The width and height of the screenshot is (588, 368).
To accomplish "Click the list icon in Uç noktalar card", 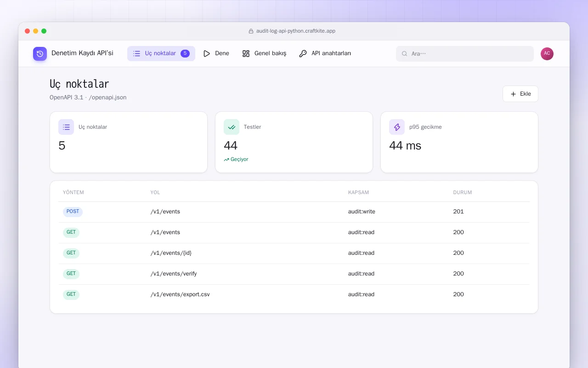I will [66, 127].
